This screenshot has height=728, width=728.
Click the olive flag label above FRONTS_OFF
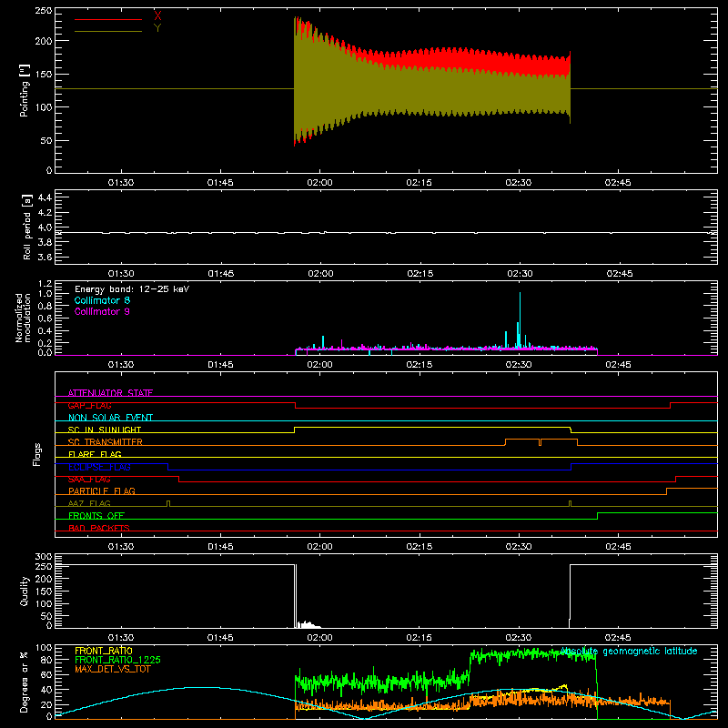click(89, 503)
